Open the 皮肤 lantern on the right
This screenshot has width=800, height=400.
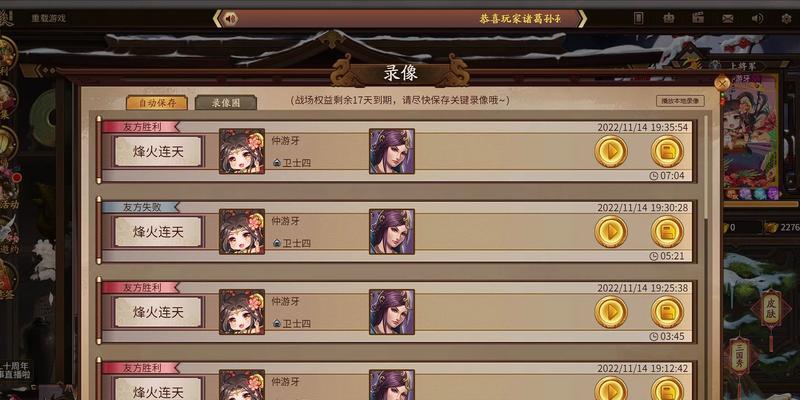770,308
